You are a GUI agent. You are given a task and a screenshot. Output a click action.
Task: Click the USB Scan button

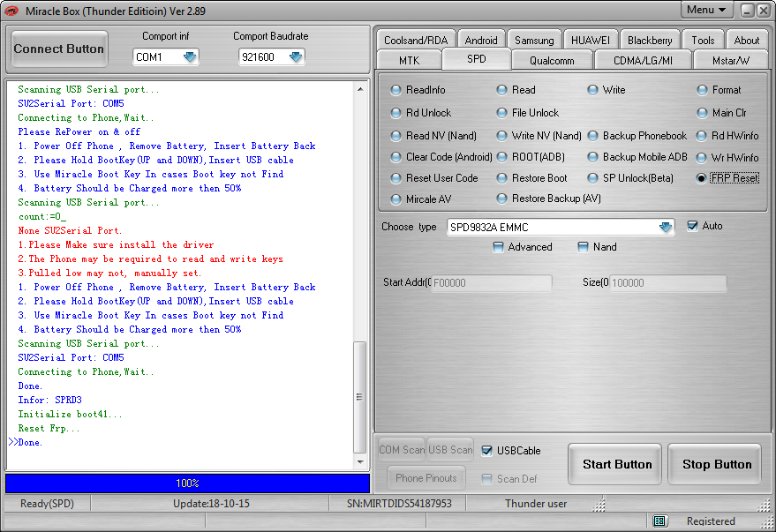coord(450,449)
